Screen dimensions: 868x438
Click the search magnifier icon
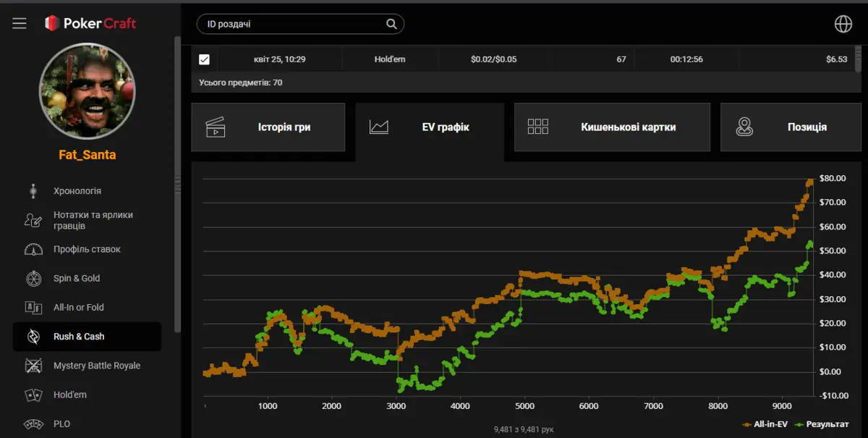(391, 24)
